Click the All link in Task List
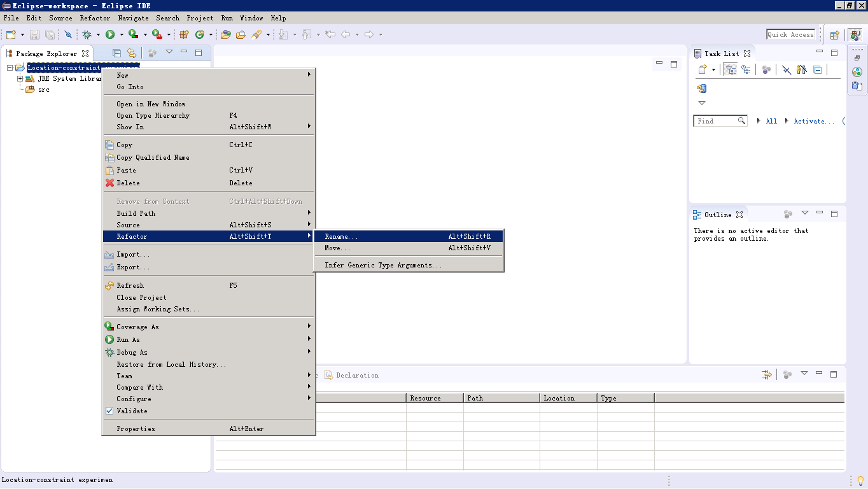The height and width of the screenshot is (489, 868). point(771,121)
